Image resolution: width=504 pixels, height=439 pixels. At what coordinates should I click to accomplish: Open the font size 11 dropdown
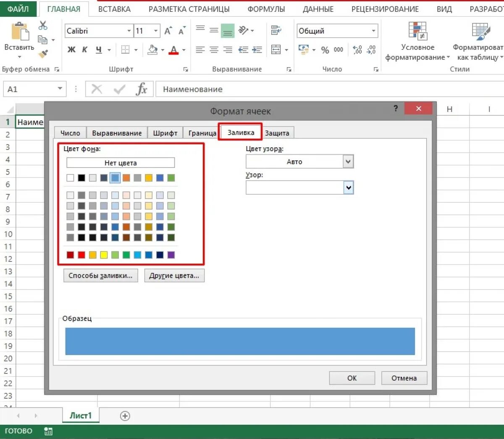point(156,31)
